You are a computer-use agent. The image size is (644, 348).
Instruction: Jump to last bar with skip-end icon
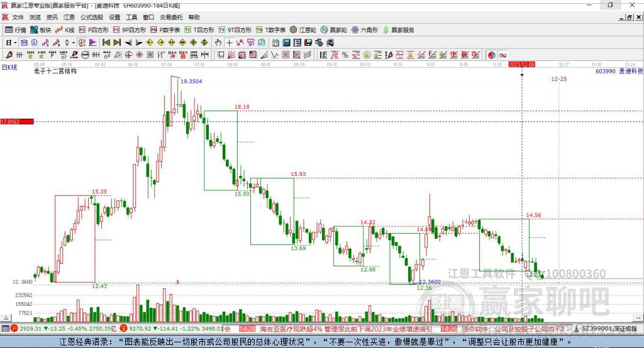[117, 43]
